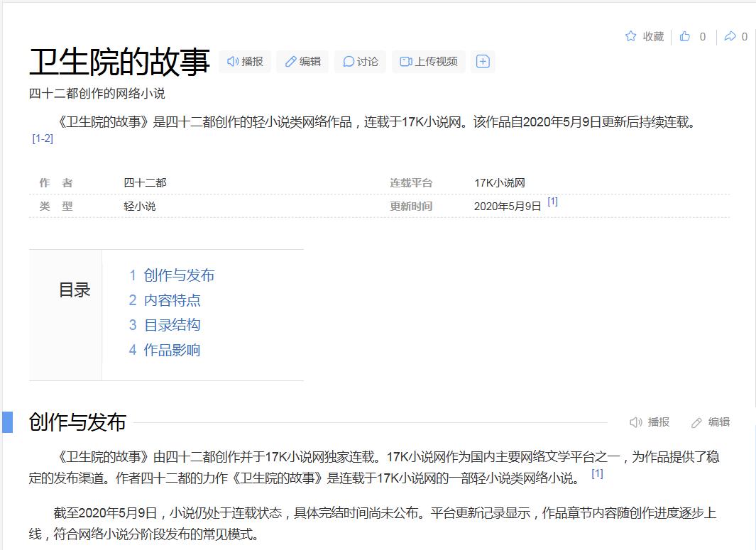Open the 编辑 editor beside the article title
The width and height of the screenshot is (756, 550).
(x=302, y=62)
